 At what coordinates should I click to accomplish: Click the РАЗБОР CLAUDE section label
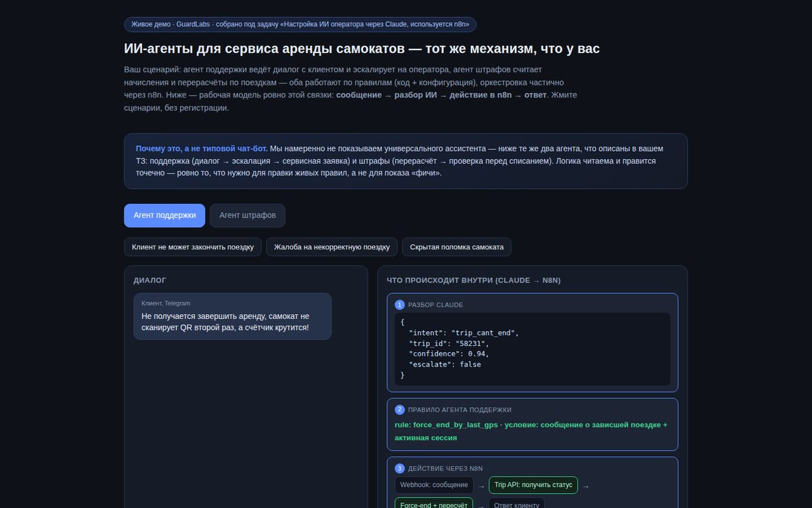(x=436, y=305)
